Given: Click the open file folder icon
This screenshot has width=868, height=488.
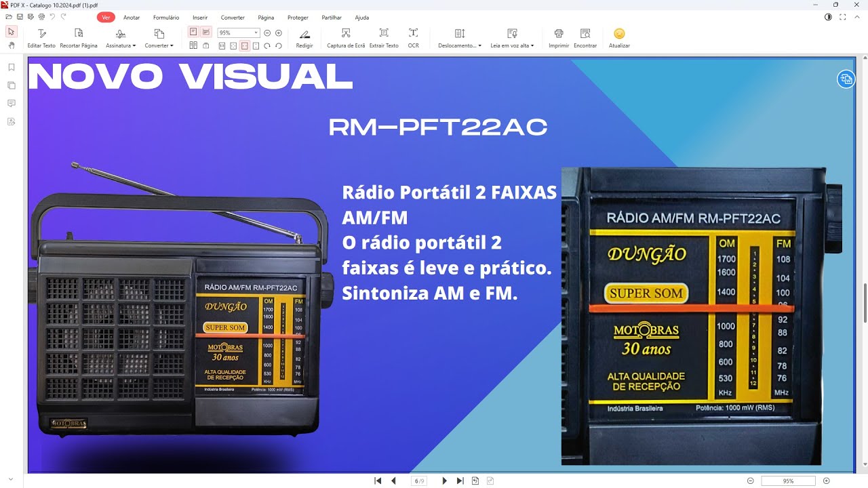Looking at the screenshot, I should click(9, 16).
